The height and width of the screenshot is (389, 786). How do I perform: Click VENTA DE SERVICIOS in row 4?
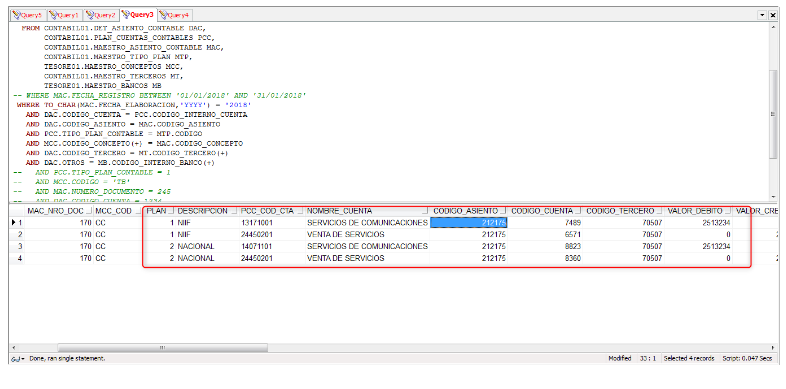coord(367,259)
